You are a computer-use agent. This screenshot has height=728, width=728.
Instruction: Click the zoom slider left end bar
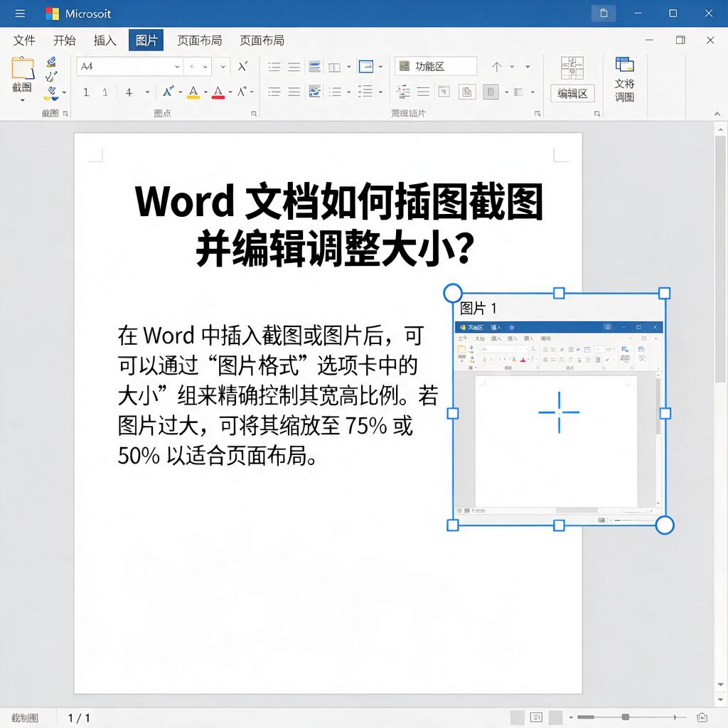586,717
